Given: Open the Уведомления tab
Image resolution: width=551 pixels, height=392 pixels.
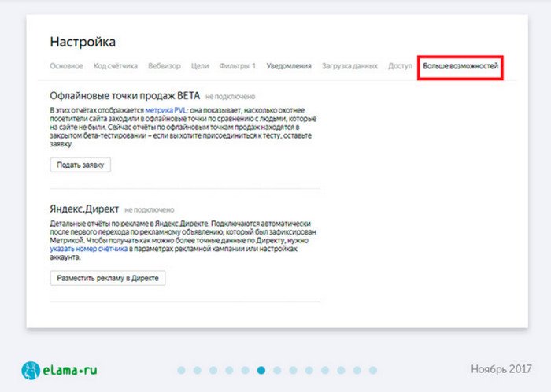Looking at the screenshot, I should pos(289,66).
